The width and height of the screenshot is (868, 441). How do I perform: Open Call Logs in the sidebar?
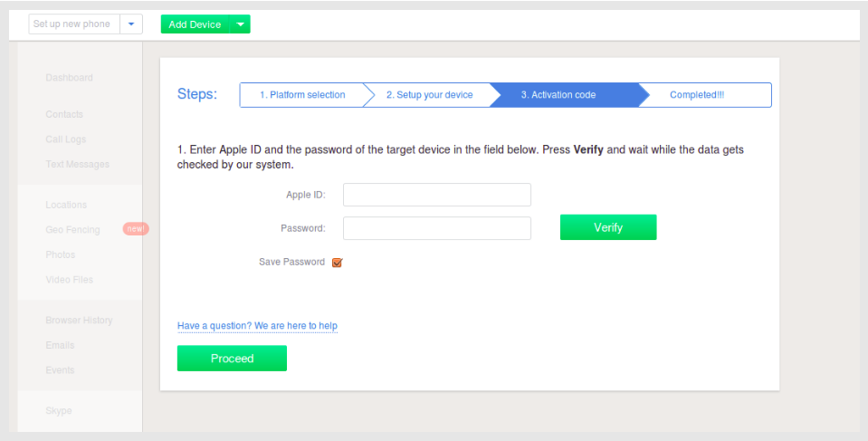click(x=66, y=139)
